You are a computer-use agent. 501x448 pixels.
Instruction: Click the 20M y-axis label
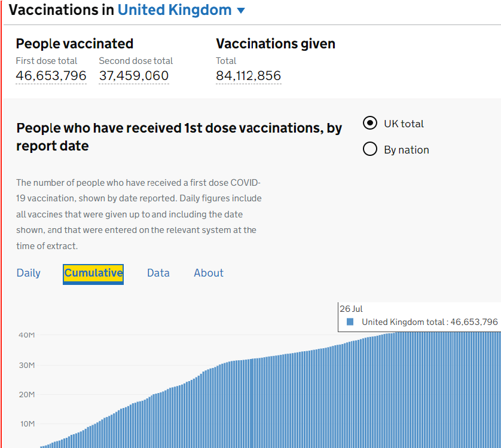(x=26, y=394)
